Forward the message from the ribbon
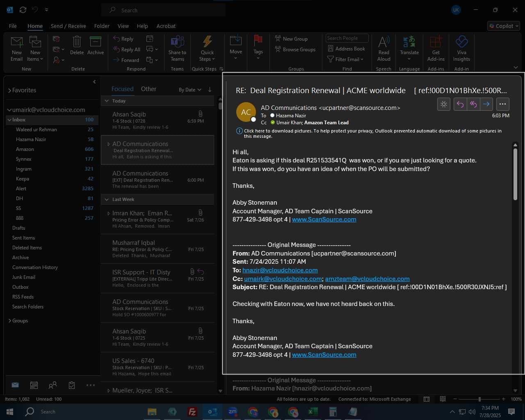Image resolution: width=525 pixels, height=420 pixels. tap(127, 60)
